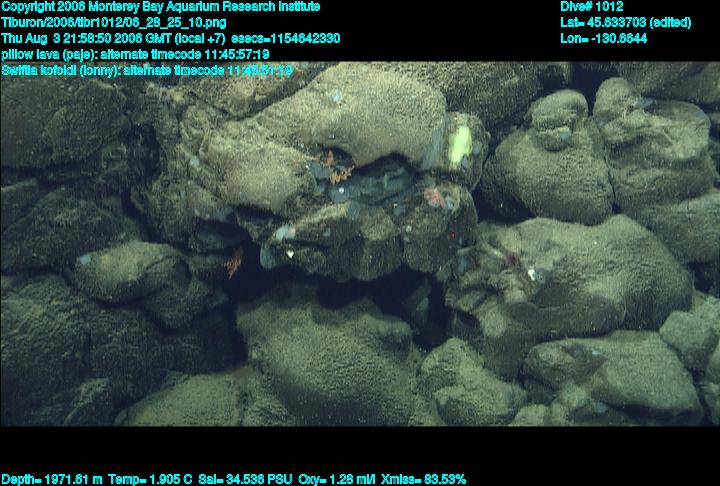The image size is (720, 486).
Task: Select the 'Depth= 1971.61 m' reading
Action: (51, 480)
